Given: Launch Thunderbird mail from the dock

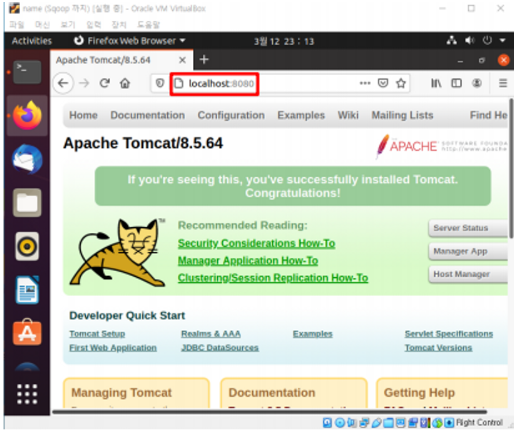Looking at the screenshot, I should (x=27, y=159).
